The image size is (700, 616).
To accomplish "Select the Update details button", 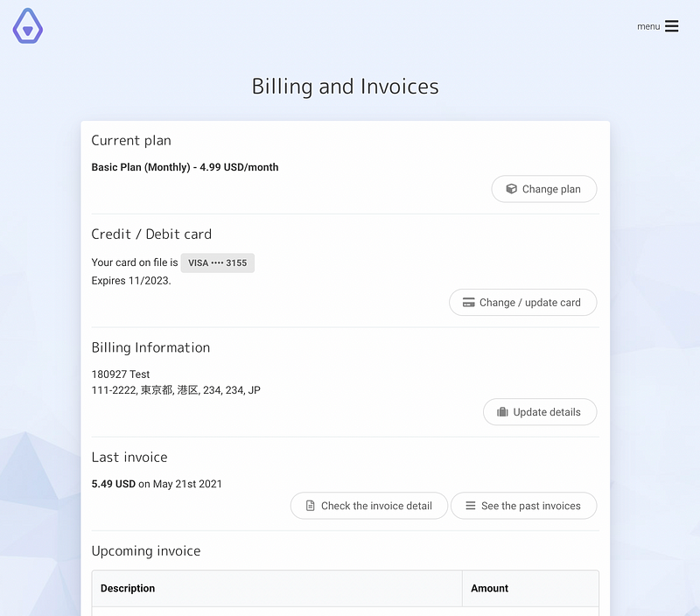I will (540, 411).
